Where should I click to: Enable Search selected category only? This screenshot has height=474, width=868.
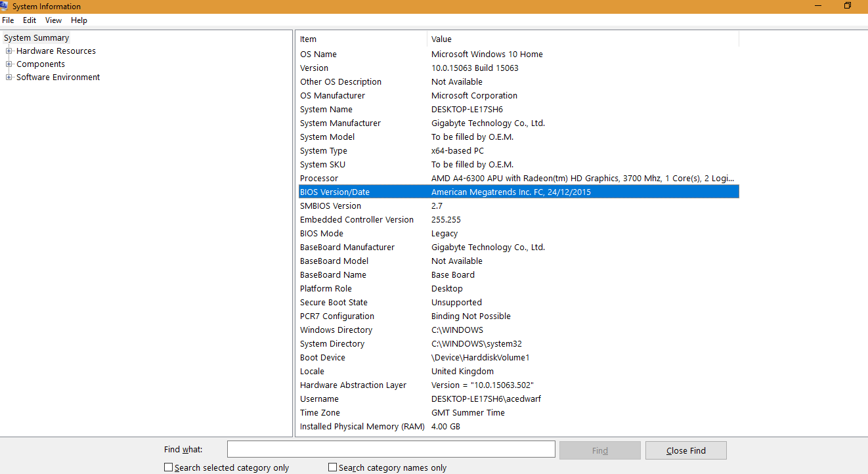[168, 467]
